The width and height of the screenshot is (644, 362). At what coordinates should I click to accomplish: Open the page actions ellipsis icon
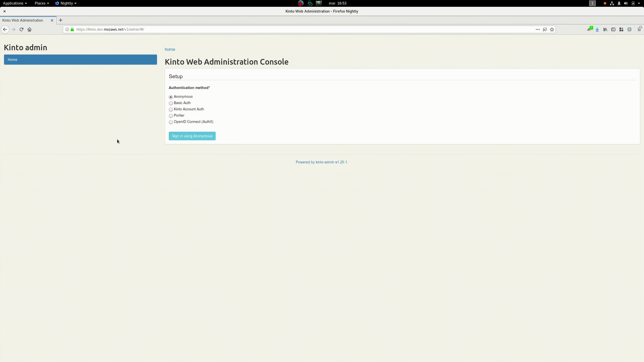click(537, 29)
